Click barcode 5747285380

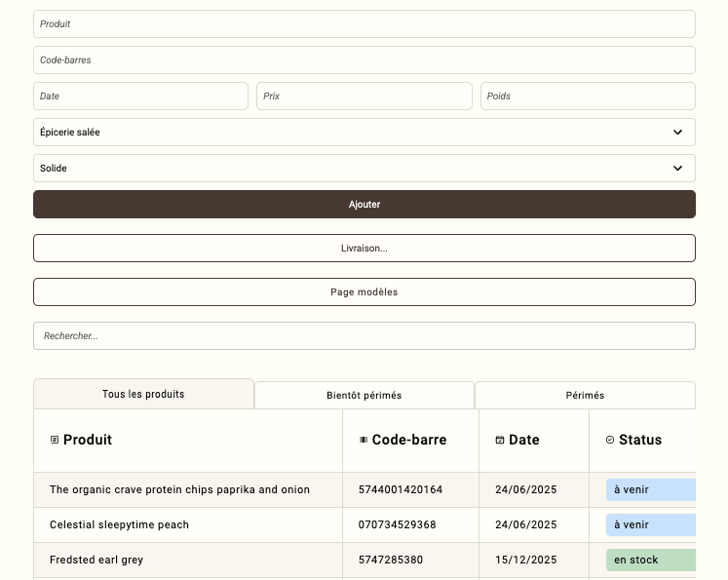[391, 560]
